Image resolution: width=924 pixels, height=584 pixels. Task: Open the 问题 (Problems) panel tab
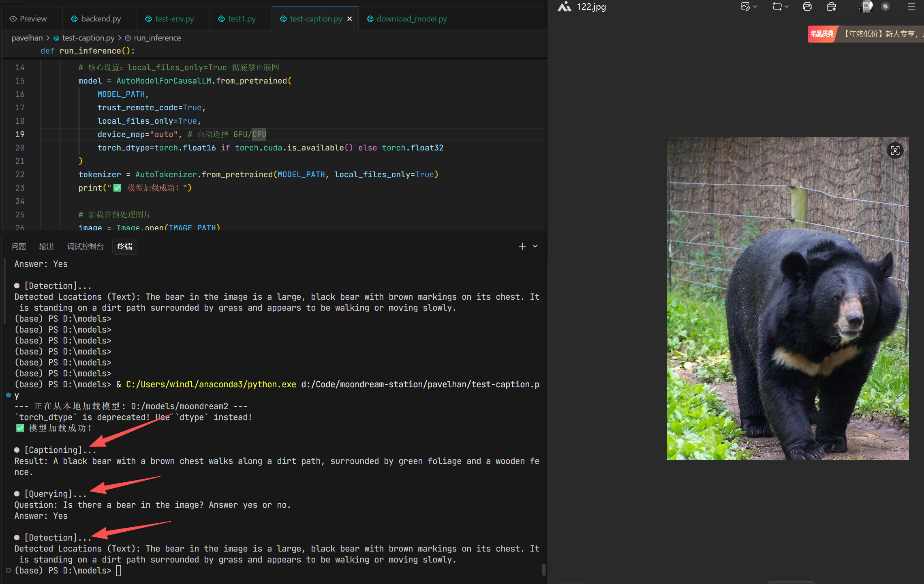(19, 246)
